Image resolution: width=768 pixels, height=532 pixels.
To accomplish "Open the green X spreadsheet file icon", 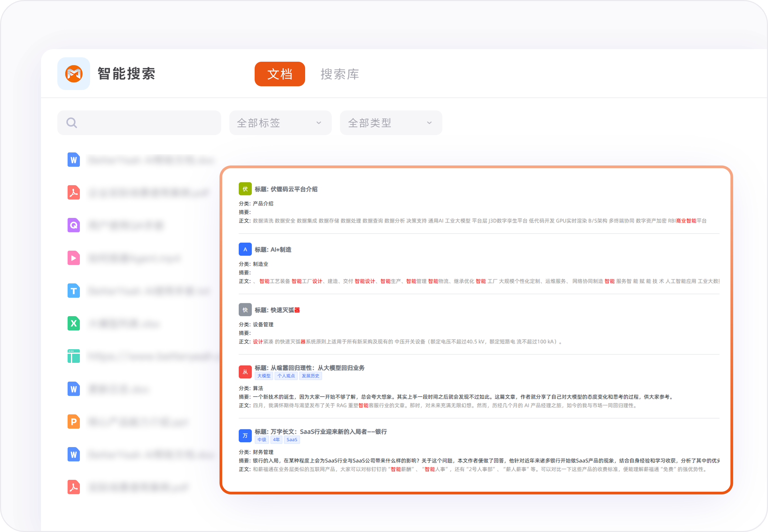I will coord(74,323).
